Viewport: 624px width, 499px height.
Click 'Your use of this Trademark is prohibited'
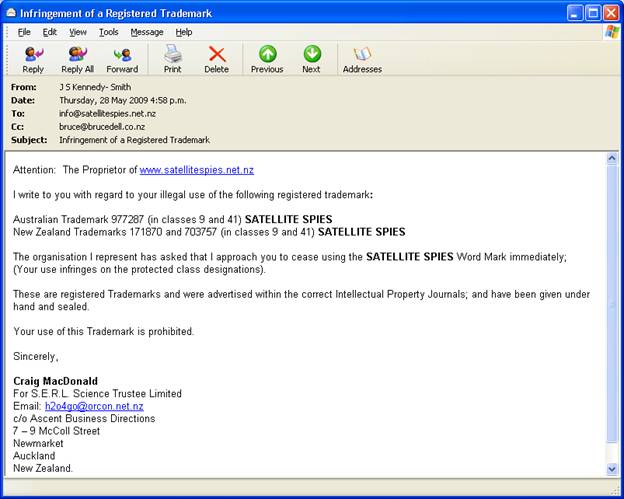coord(103,331)
